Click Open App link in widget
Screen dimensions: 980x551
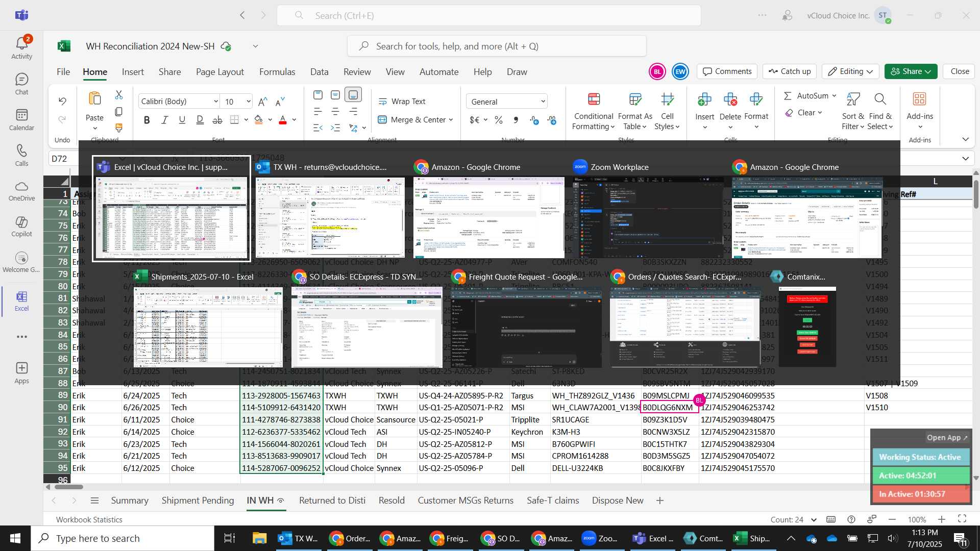[947, 437]
